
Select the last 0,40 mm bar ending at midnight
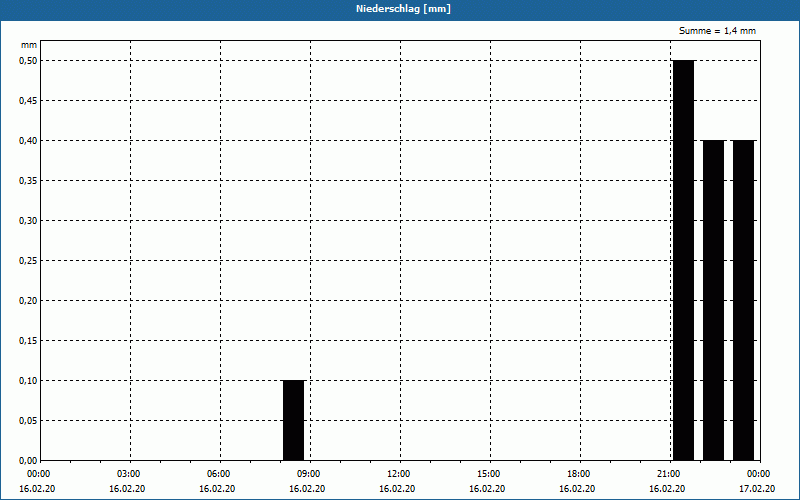[x=743, y=300]
